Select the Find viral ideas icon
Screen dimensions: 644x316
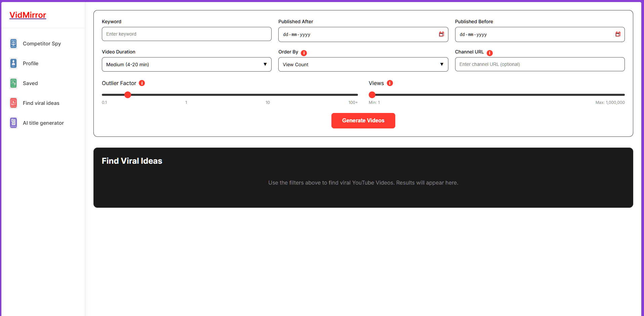point(13,103)
